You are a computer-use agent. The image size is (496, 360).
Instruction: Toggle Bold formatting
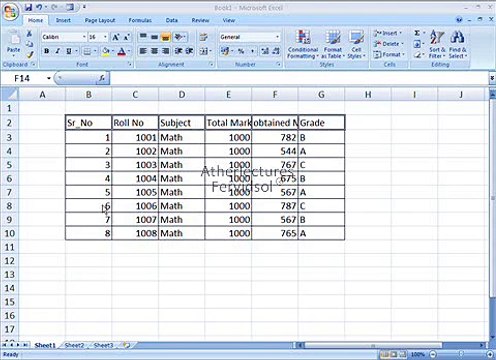point(47,51)
